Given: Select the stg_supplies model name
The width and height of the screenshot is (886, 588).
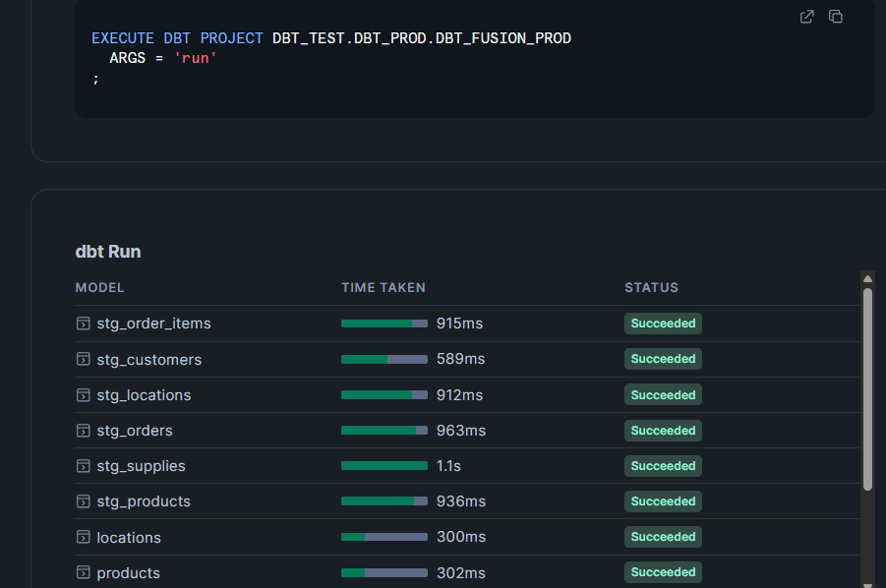Looking at the screenshot, I should (x=142, y=466).
